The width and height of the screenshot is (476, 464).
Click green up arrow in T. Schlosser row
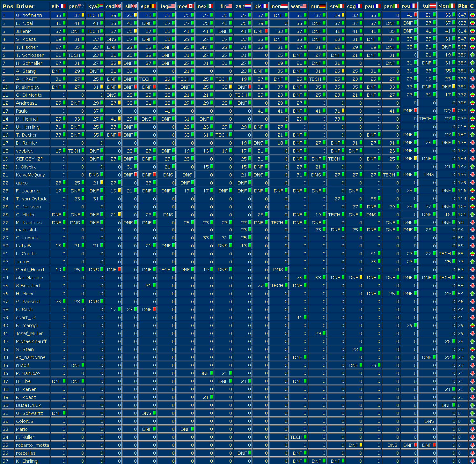(472, 55)
